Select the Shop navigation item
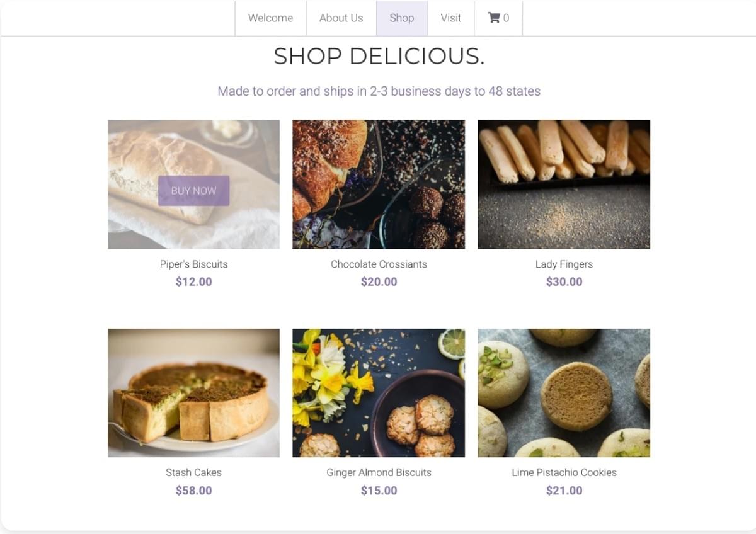 (401, 18)
